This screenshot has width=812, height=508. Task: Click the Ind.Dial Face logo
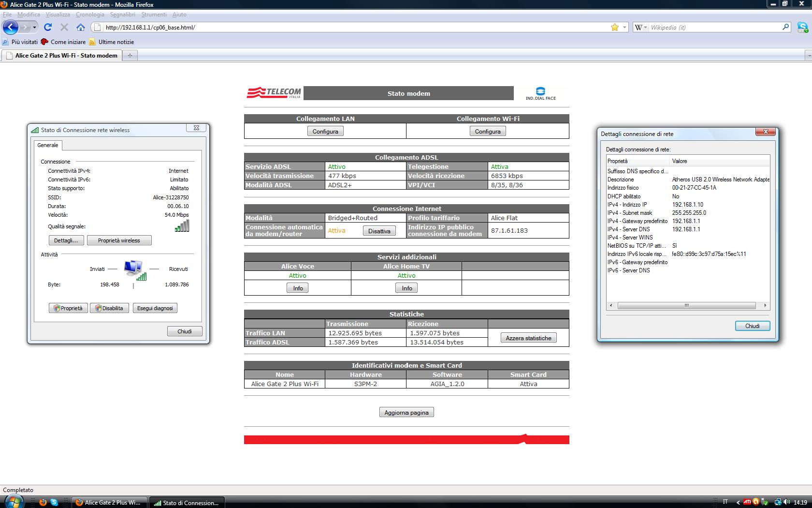(x=540, y=93)
